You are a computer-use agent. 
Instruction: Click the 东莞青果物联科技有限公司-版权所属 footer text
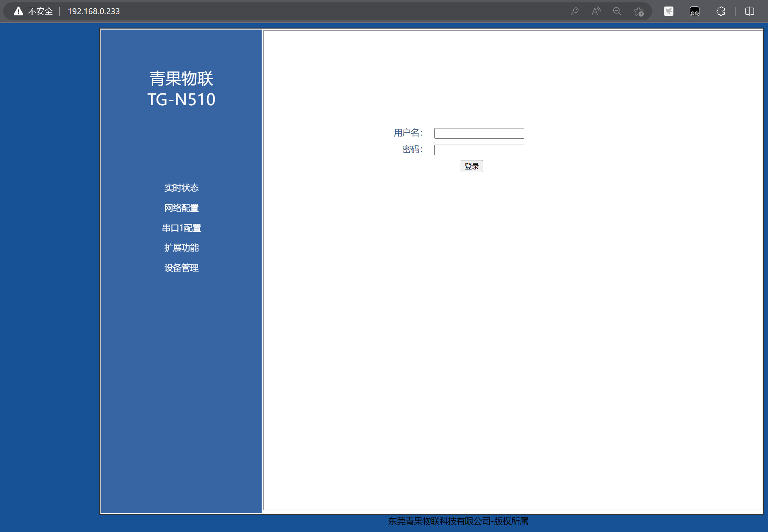[458, 521]
